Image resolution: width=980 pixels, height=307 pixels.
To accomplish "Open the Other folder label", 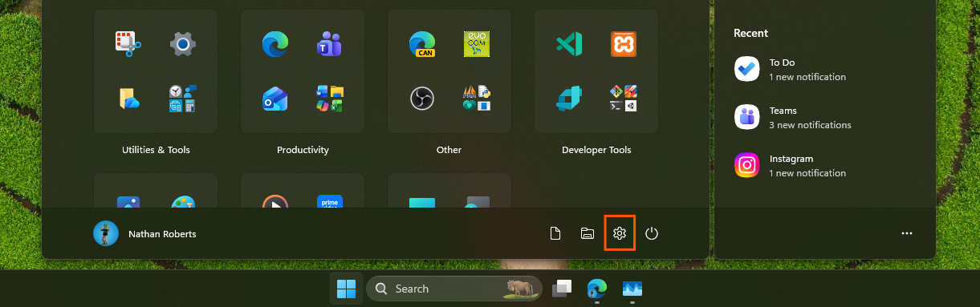I will (449, 150).
